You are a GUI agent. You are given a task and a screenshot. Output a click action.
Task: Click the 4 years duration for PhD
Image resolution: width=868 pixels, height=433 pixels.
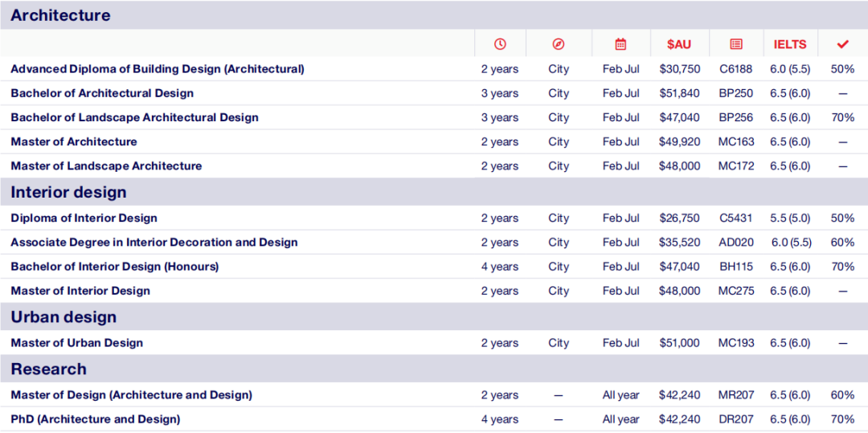click(x=500, y=419)
